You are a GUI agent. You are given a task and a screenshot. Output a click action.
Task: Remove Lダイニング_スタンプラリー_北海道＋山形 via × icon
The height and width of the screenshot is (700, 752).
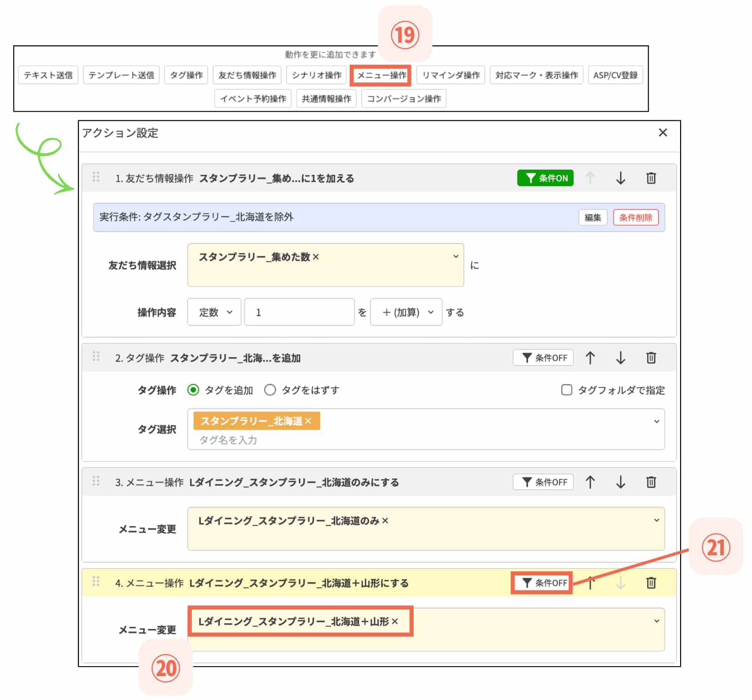[396, 621]
